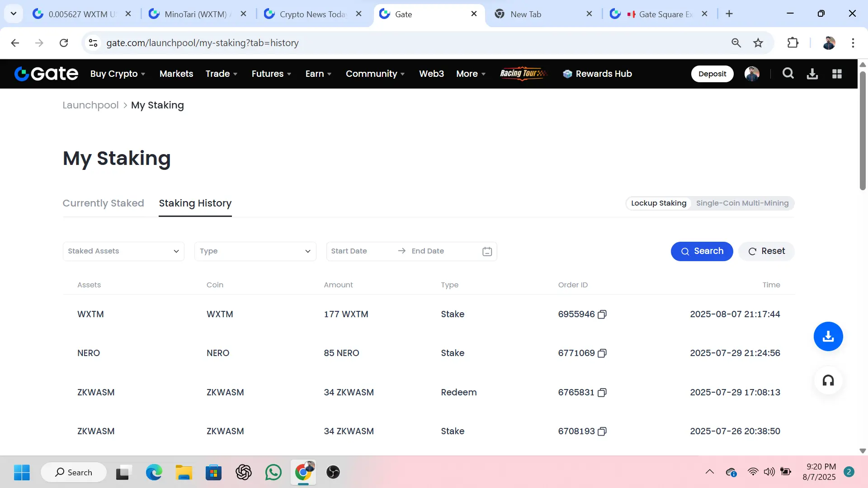Image resolution: width=868 pixels, height=488 pixels.
Task: Open the Type filter dropdown
Action: point(255,251)
